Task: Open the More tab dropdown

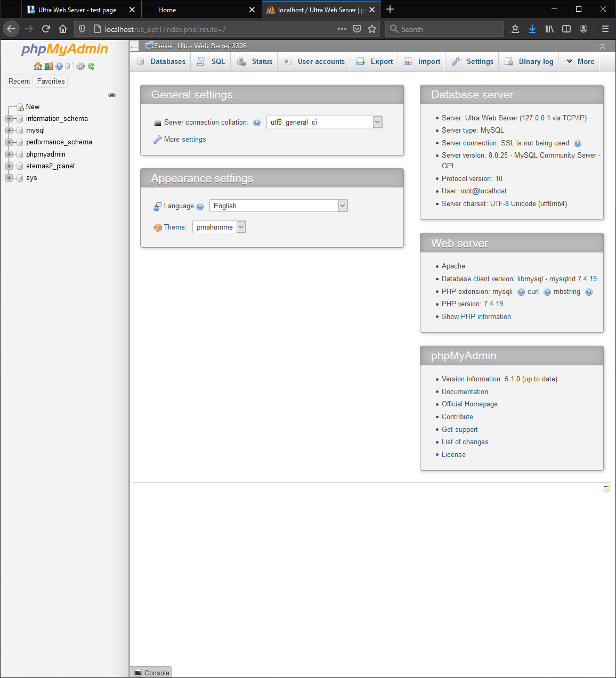Action: (580, 61)
